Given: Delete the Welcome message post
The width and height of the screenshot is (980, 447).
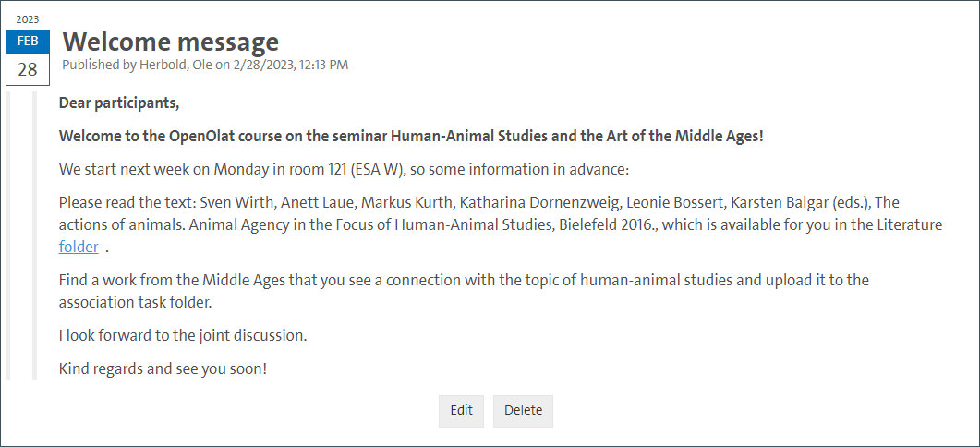Looking at the screenshot, I should tap(523, 411).
